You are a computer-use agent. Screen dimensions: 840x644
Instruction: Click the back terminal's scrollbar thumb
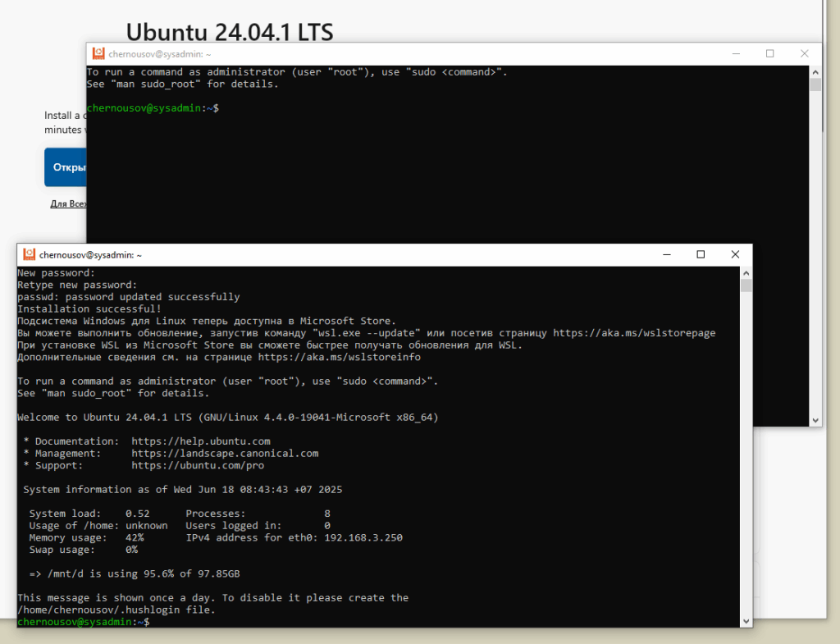tap(815, 84)
